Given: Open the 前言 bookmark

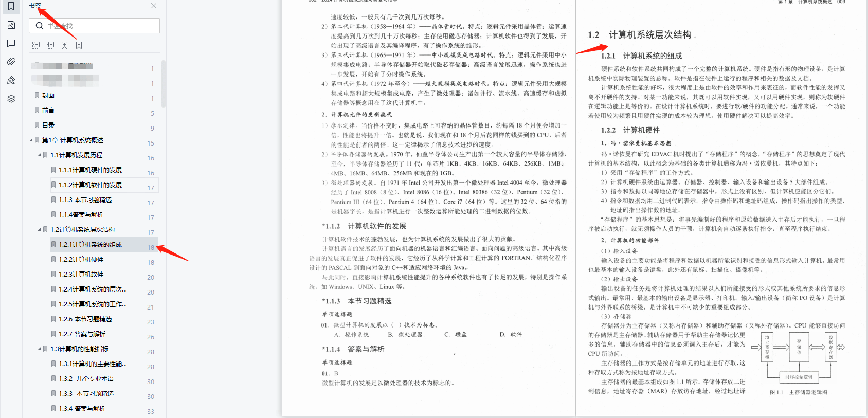Looking at the screenshot, I should point(48,111).
